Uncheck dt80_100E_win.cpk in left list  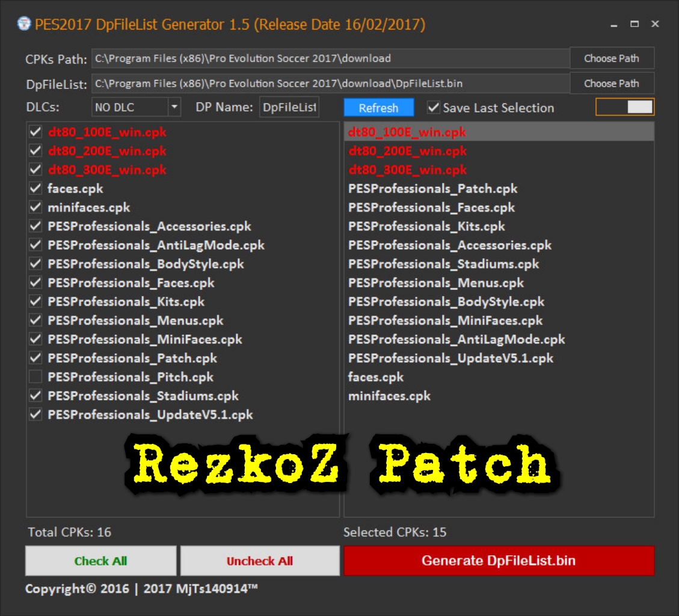pos(35,132)
